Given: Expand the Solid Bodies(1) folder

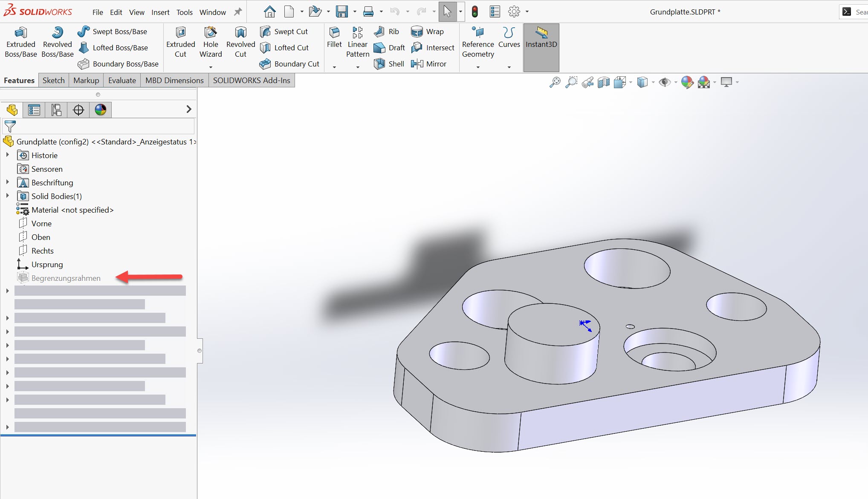Looking at the screenshot, I should (7, 196).
